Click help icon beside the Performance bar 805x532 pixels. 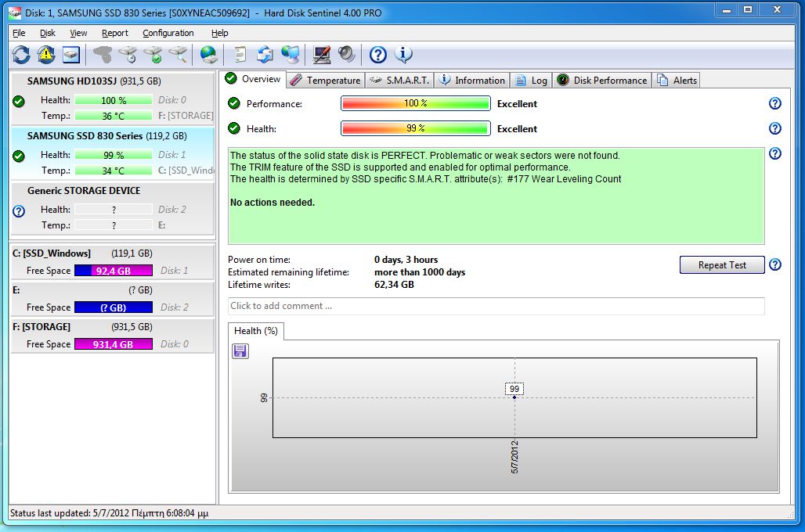(x=774, y=103)
